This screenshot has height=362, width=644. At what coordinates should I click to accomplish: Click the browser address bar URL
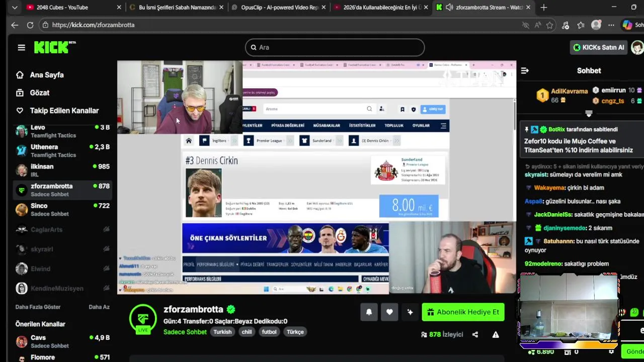point(93,25)
